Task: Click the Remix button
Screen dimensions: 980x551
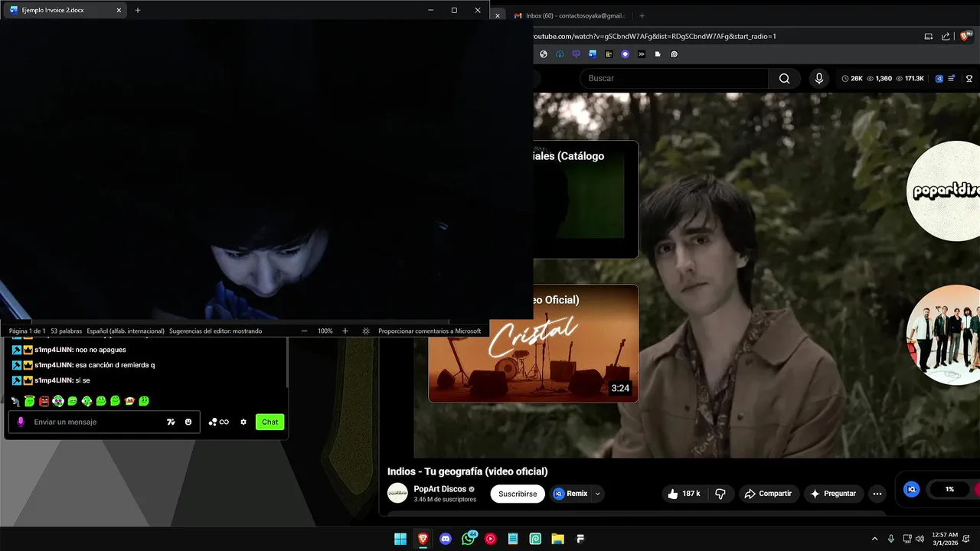Action: [570, 494]
